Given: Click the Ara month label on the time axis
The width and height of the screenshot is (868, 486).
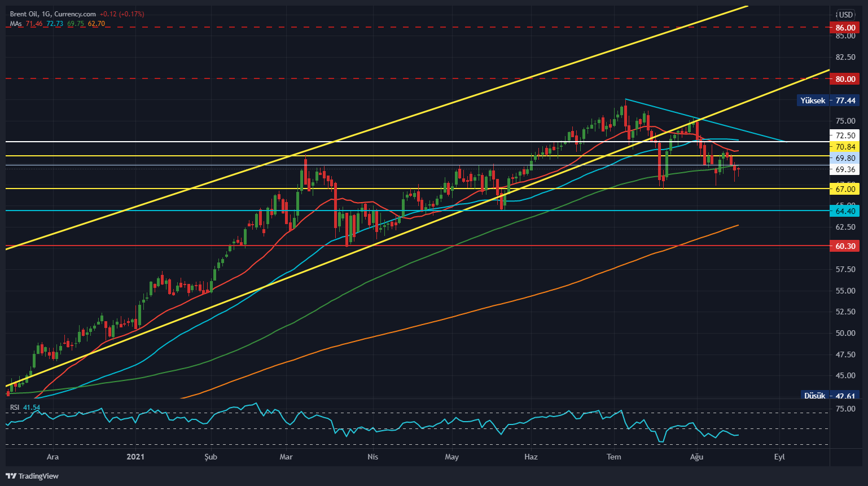Looking at the screenshot, I should 52,457.
